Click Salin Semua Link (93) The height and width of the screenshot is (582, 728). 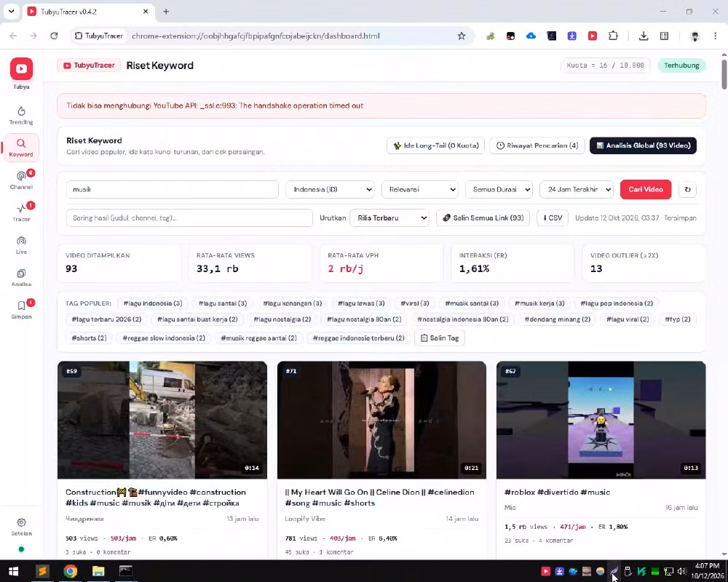(483, 218)
